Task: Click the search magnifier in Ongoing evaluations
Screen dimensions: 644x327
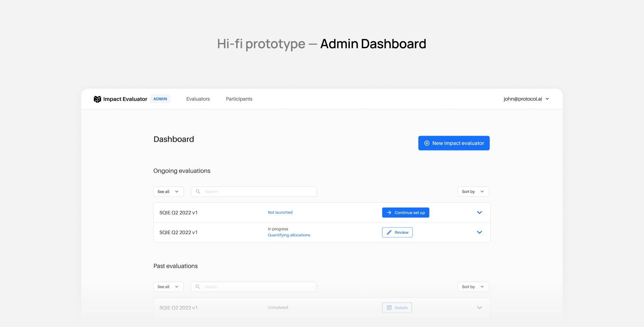Action: pyautogui.click(x=198, y=192)
